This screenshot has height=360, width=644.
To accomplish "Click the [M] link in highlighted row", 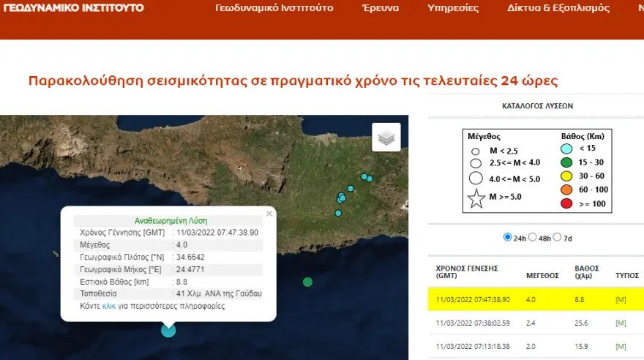I will click(x=621, y=298).
